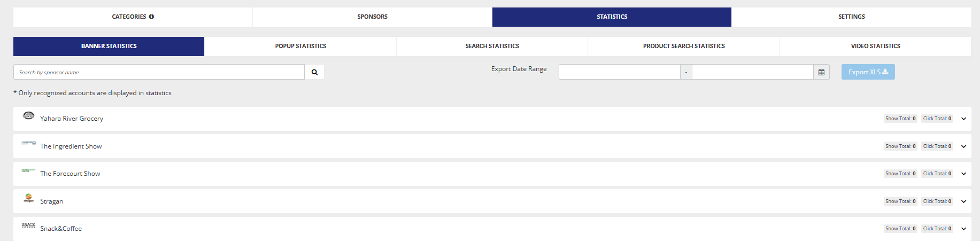
Task: Expand The Ingredient Show statistics row
Action: point(963,146)
